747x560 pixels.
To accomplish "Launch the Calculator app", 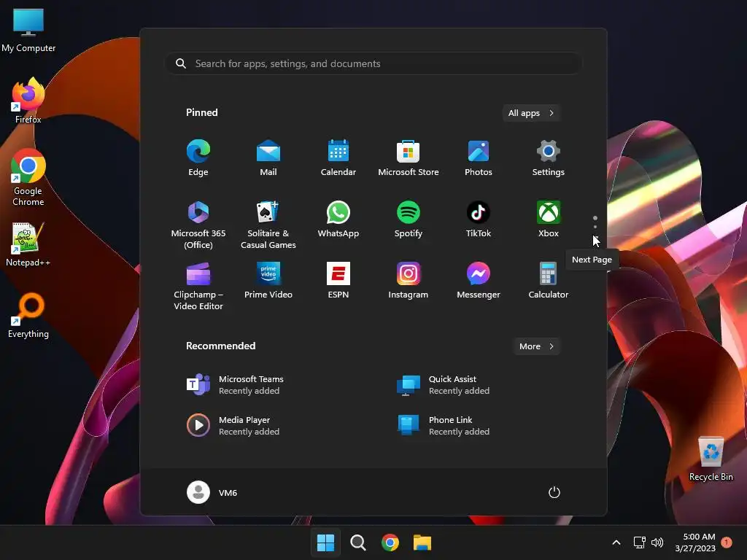I will (x=549, y=281).
